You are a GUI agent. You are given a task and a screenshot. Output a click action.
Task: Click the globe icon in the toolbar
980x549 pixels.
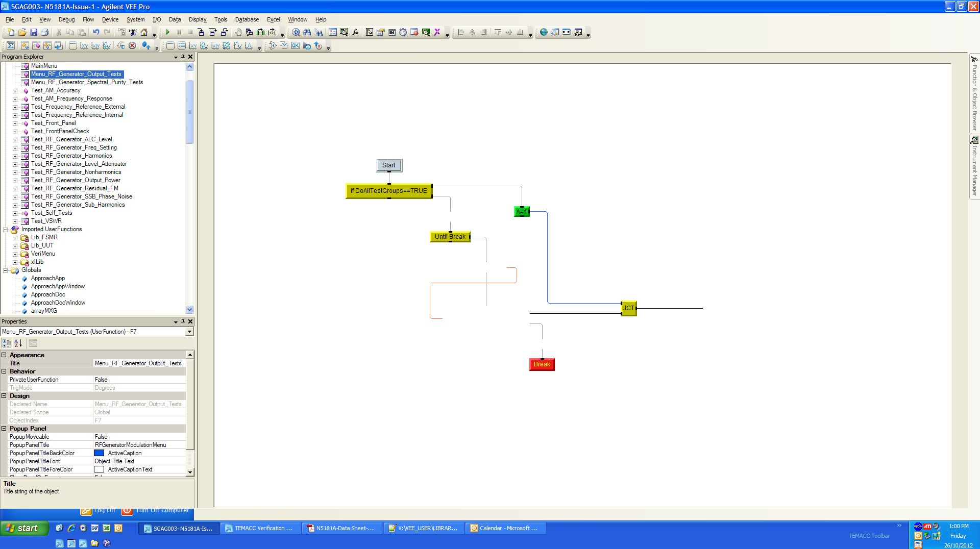pyautogui.click(x=544, y=32)
